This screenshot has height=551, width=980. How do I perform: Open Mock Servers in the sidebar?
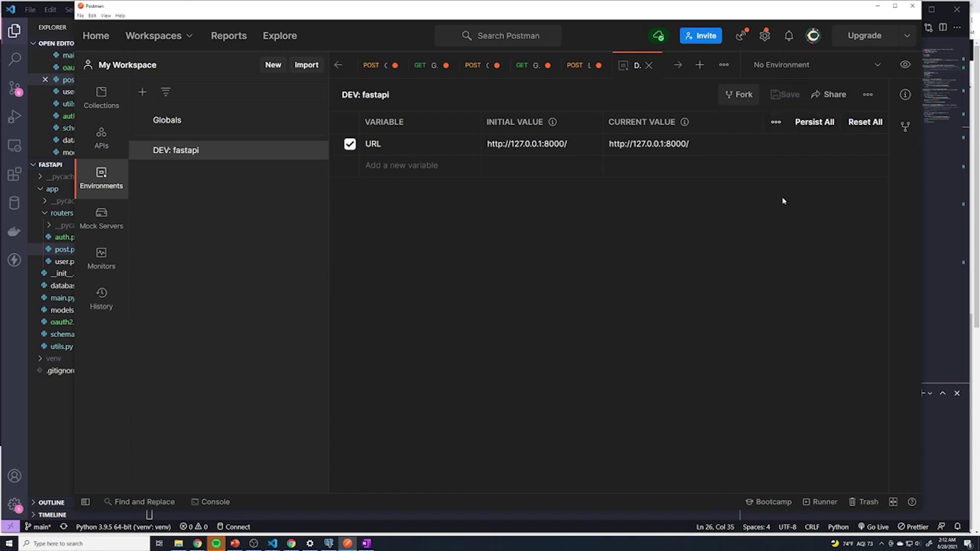pyautogui.click(x=101, y=218)
